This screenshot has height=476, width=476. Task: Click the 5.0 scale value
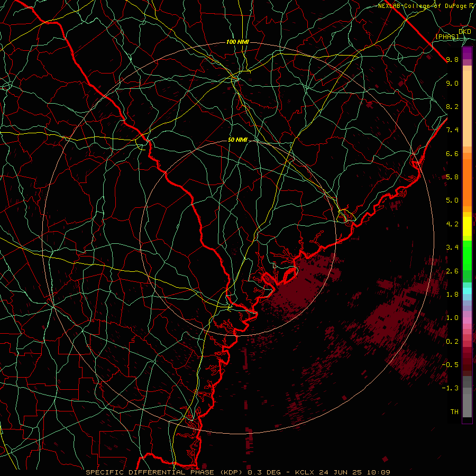coord(452,200)
